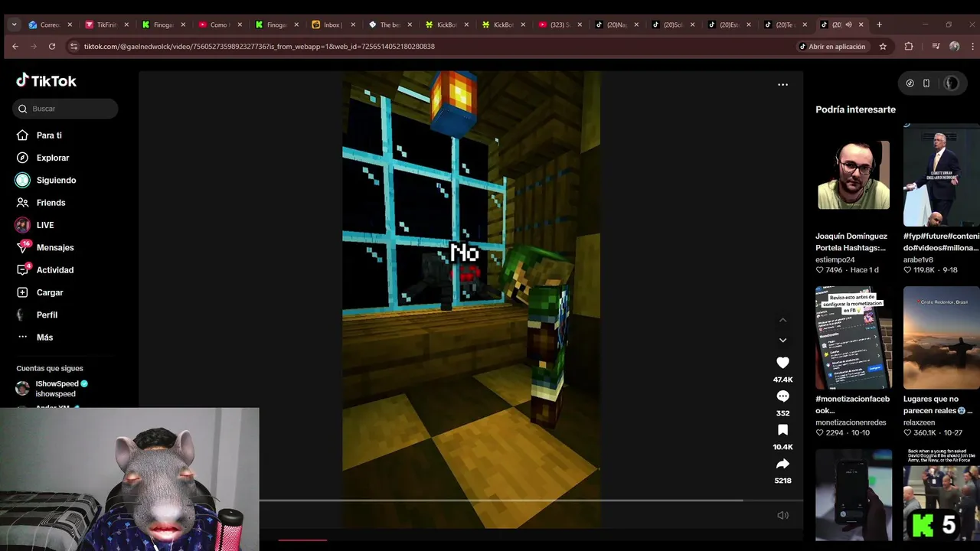
Task: Go to next video with down chevron
Action: pyautogui.click(x=782, y=340)
